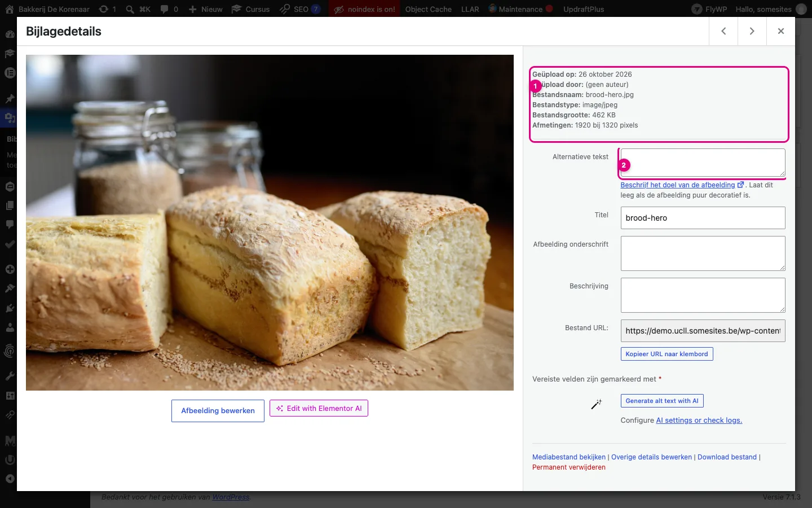Click Generate alt text with AI
This screenshot has width=812, height=508.
pyautogui.click(x=662, y=401)
